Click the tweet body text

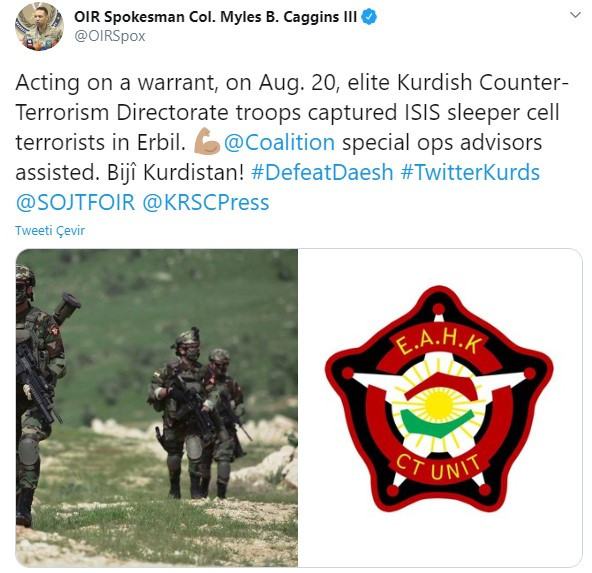(291, 142)
